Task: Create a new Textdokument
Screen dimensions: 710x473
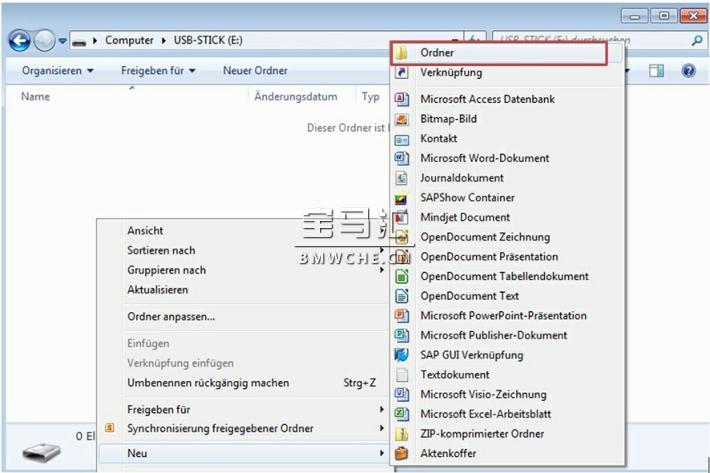Action: 455,375
